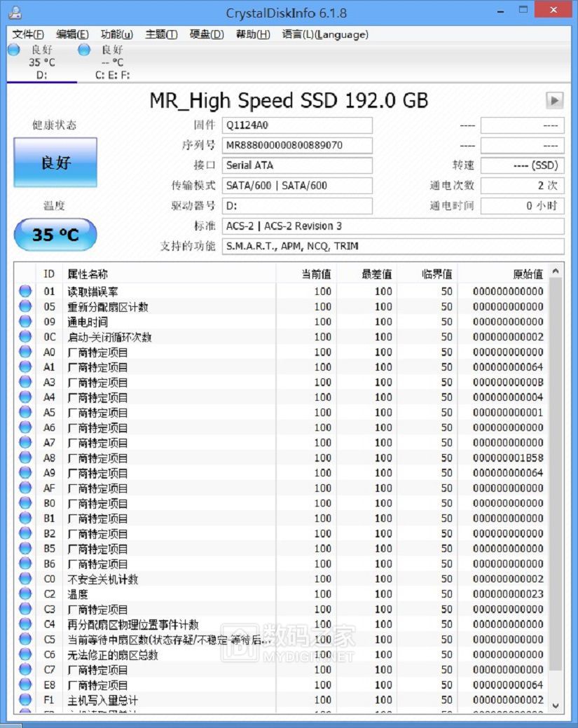Image resolution: width=578 pixels, height=728 pixels.
Task: Click the status orb for disk C: E: F:
Action: click(84, 50)
